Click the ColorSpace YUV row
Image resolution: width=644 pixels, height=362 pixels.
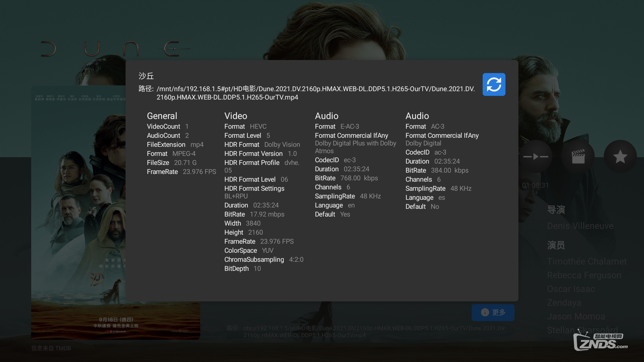point(249,250)
